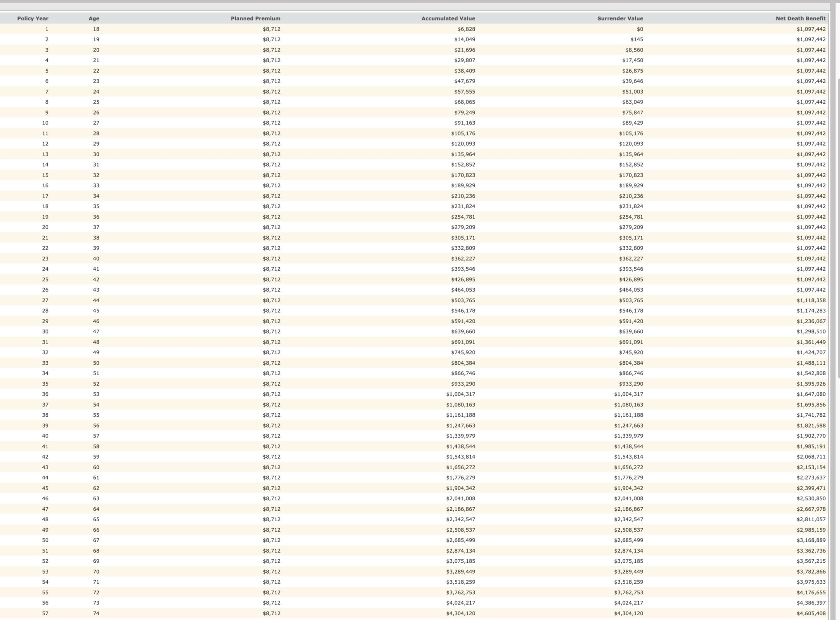Click accumulated value $332,809
This screenshot has height=620, width=840.
[463, 248]
